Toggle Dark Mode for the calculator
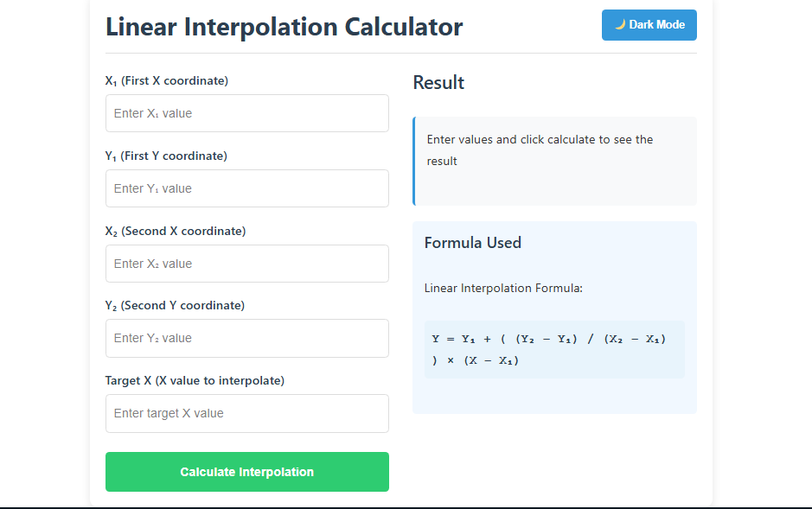Image resolution: width=812 pixels, height=509 pixels. [x=649, y=24]
